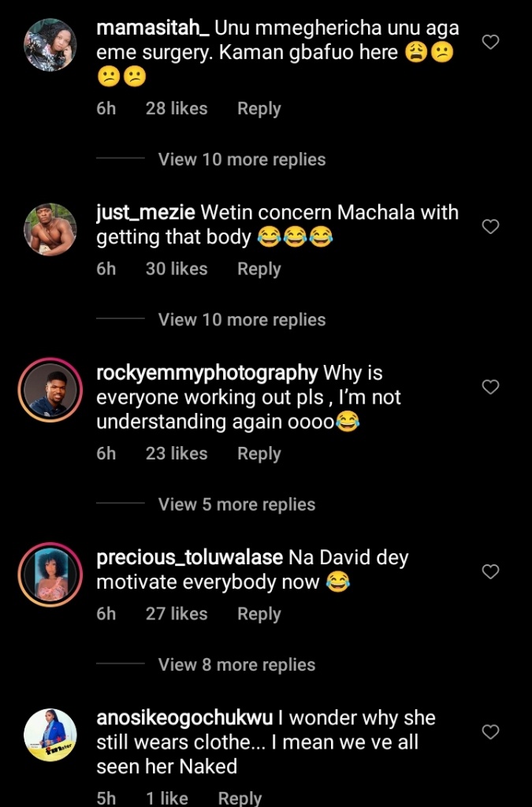Like mamasitah_'s comment with the heart
Viewport: 532px width, 807px height.
click(490, 42)
